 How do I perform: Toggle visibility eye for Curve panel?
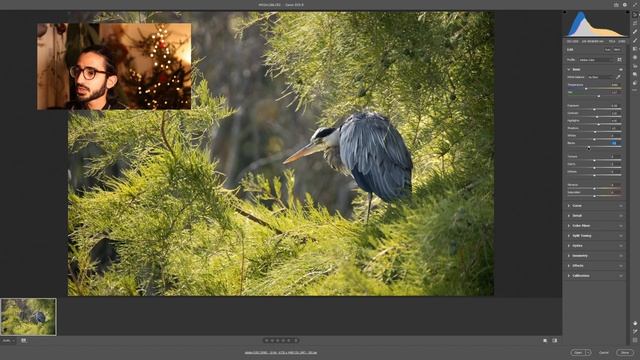(621, 206)
